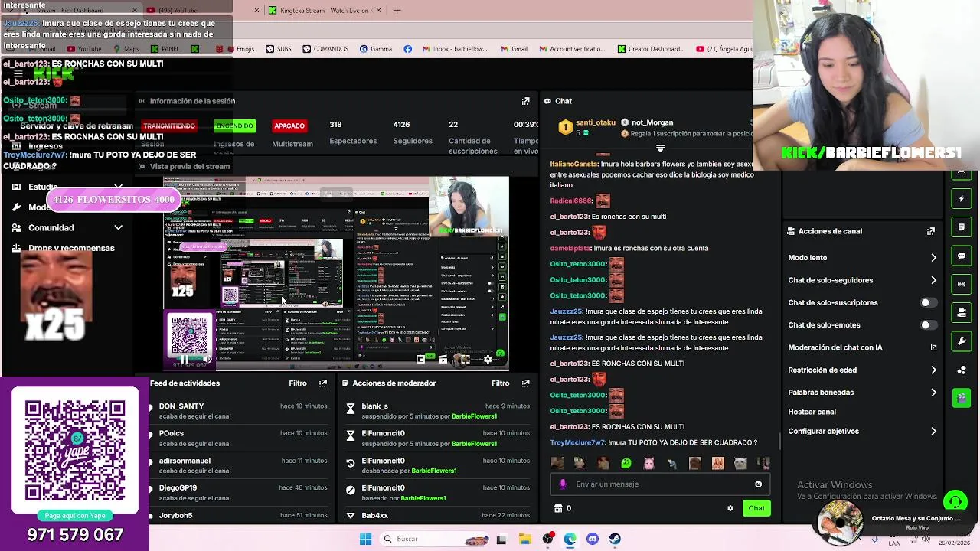Open the COMANDOS bookmark
This screenshot has height=551, width=980.
pos(325,49)
